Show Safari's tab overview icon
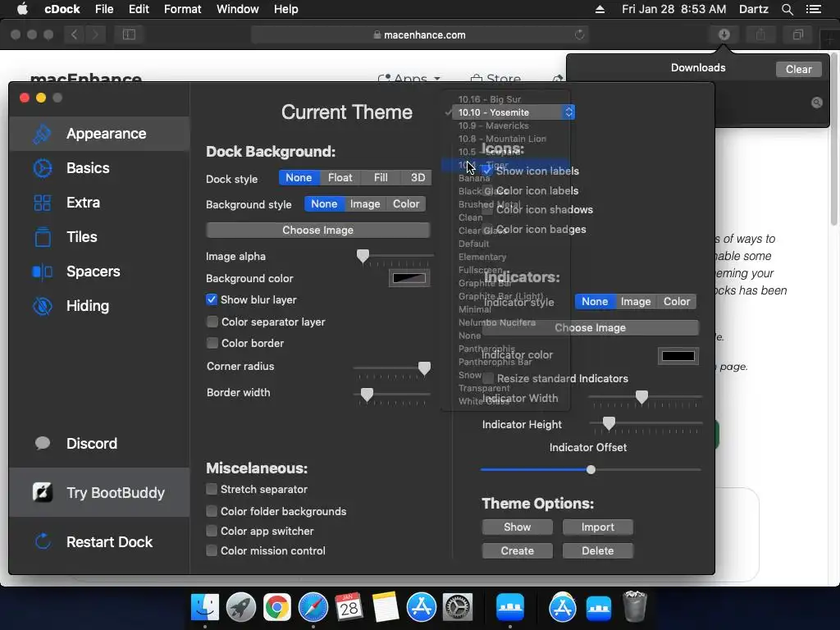 pyautogui.click(x=797, y=34)
